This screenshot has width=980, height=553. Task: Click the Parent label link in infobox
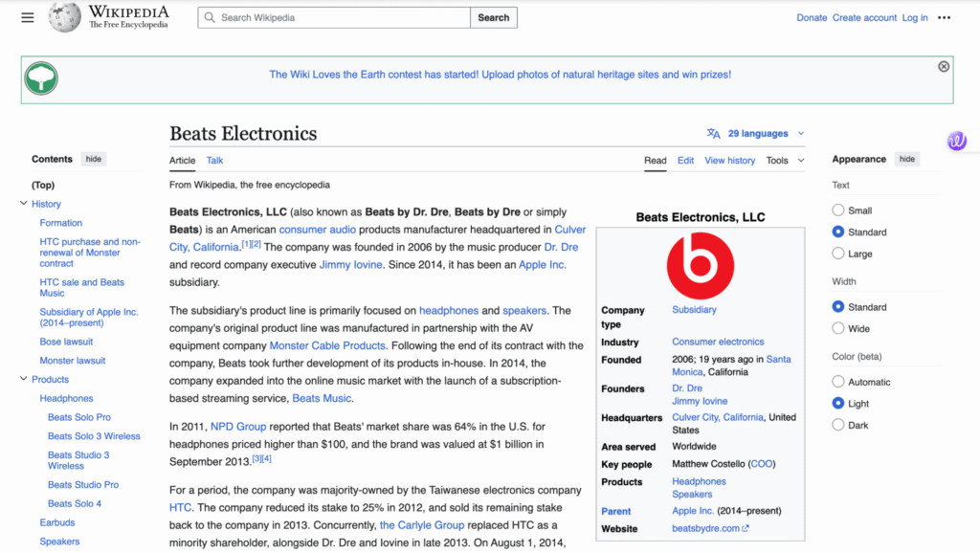pos(615,511)
